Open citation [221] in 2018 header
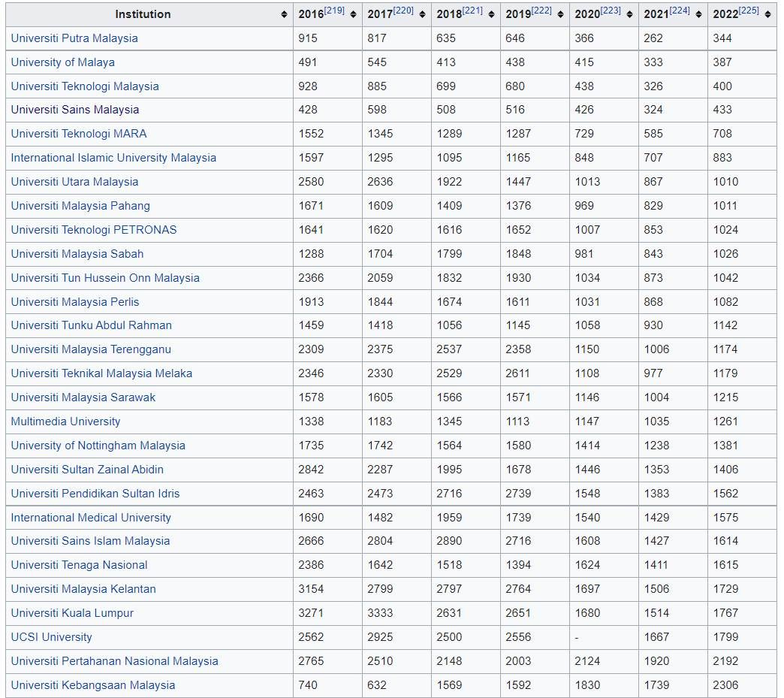784x698 pixels. [472, 11]
